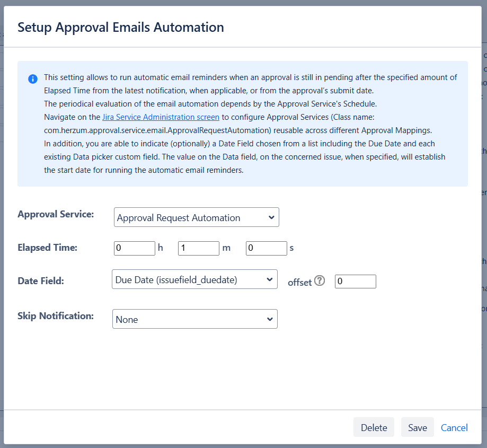Image resolution: width=487 pixels, height=448 pixels.
Task: Click the Setup Approval Emails Automation title
Action: click(x=121, y=28)
